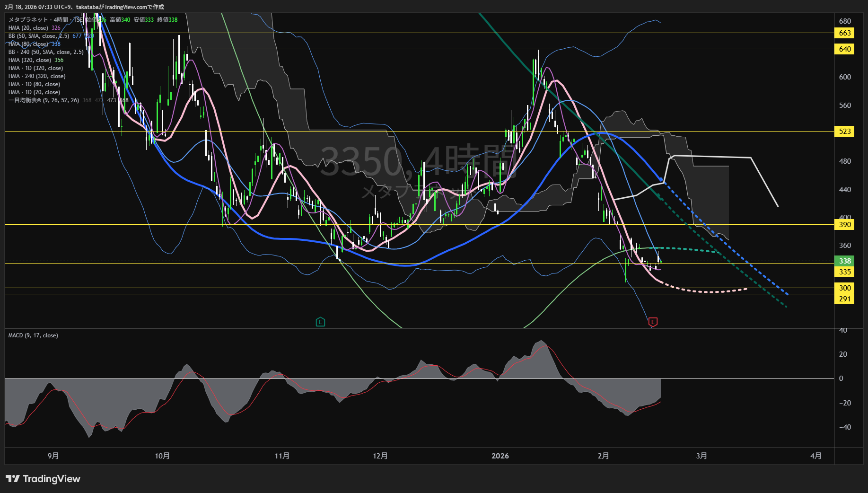Open the メタプラネット symbol title legend
The width and height of the screenshot is (868, 493).
tap(28, 20)
